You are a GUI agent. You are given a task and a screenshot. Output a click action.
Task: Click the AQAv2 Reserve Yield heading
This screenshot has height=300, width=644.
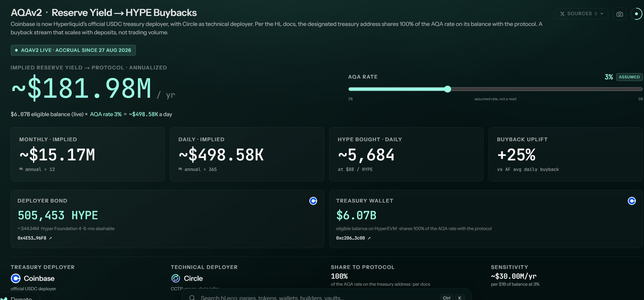104,13
